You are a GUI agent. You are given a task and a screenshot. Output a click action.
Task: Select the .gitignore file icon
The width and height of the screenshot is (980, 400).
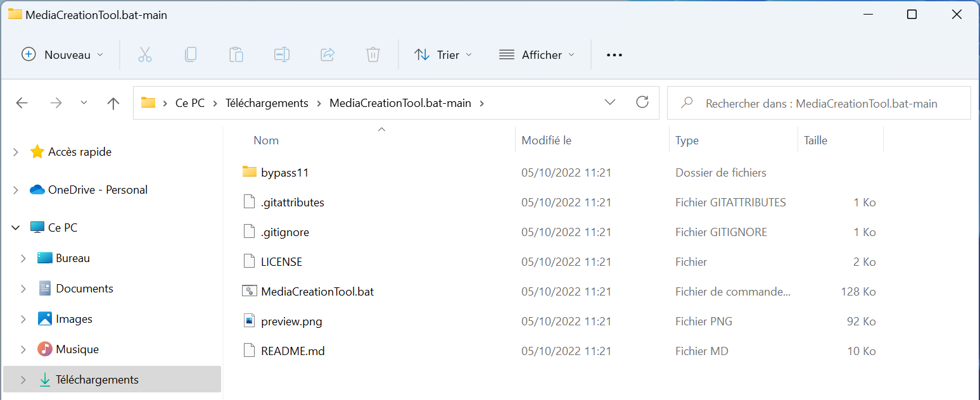[250, 232]
